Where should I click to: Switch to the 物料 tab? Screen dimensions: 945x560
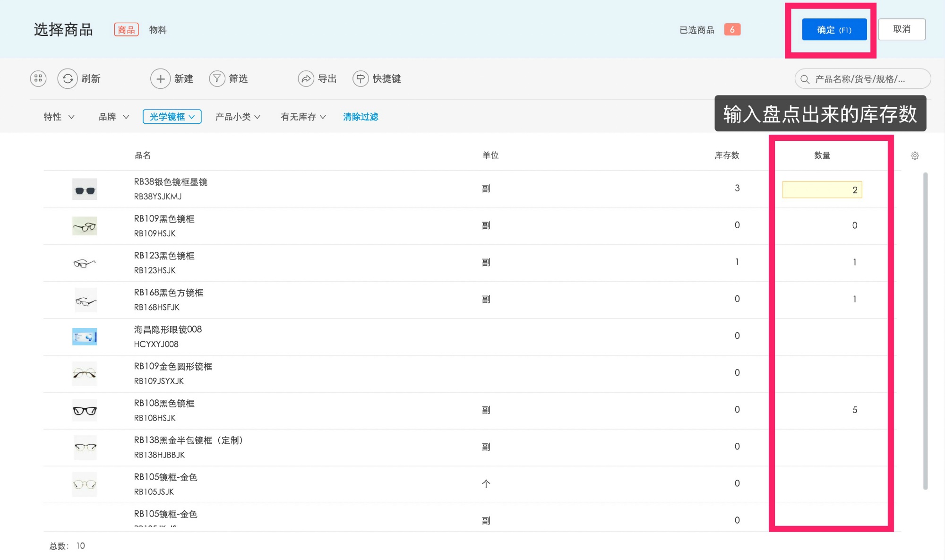point(158,30)
